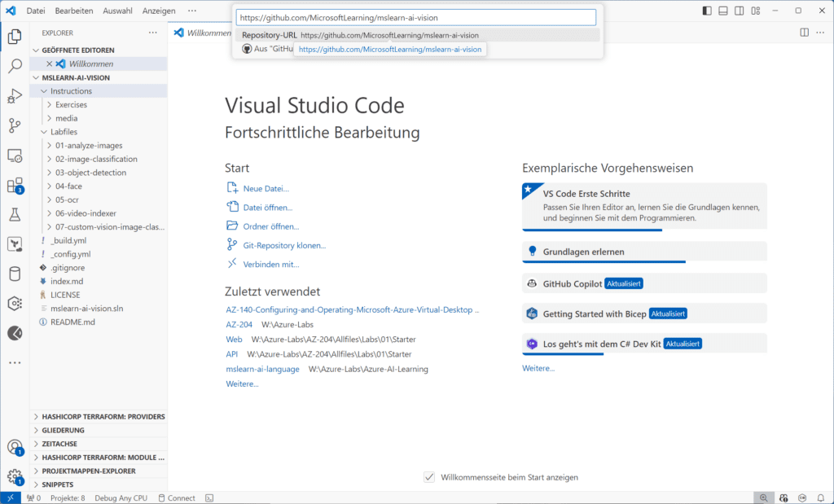The width and height of the screenshot is (834, 504).
Task: Expand the Zeitachse section
Action: (99, 444)
